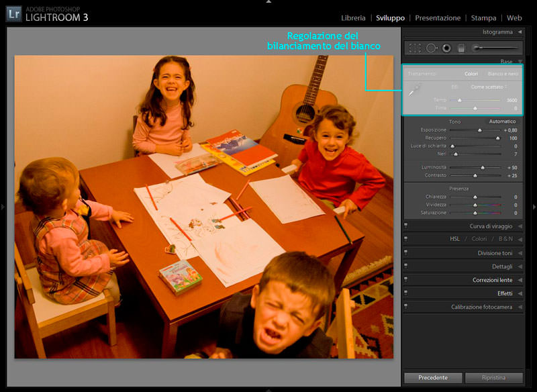
Task: Toggle the Dettagli panel on/off switch
Action: (x=406, y=266)
